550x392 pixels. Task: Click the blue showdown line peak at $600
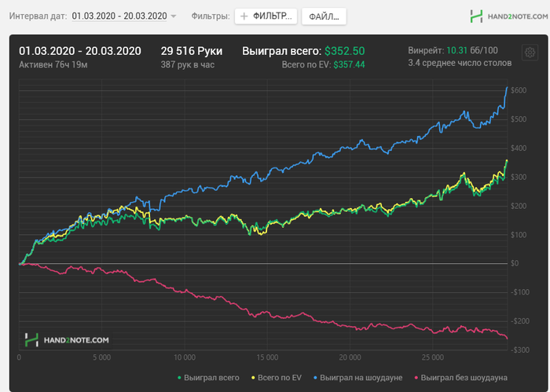507,87
